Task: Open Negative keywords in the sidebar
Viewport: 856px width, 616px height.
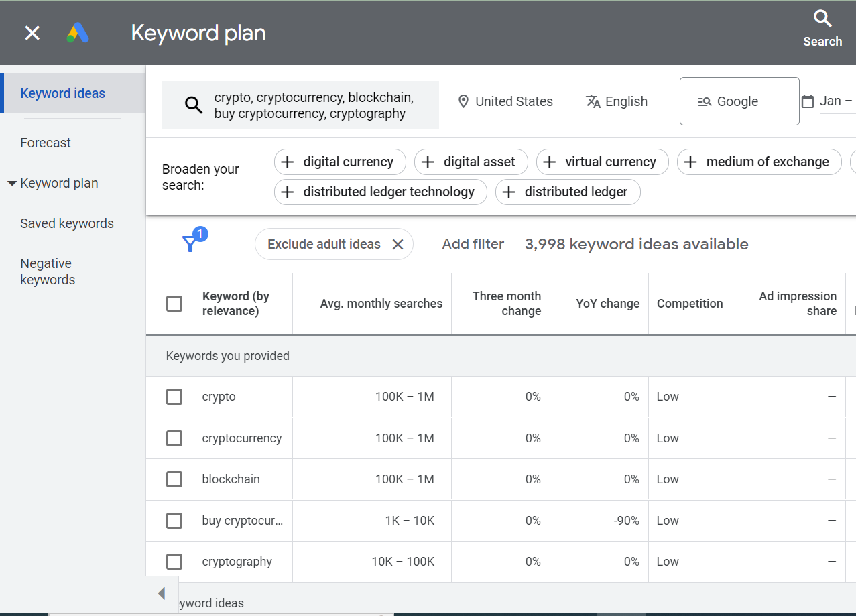Action: (x=46, y=271)
